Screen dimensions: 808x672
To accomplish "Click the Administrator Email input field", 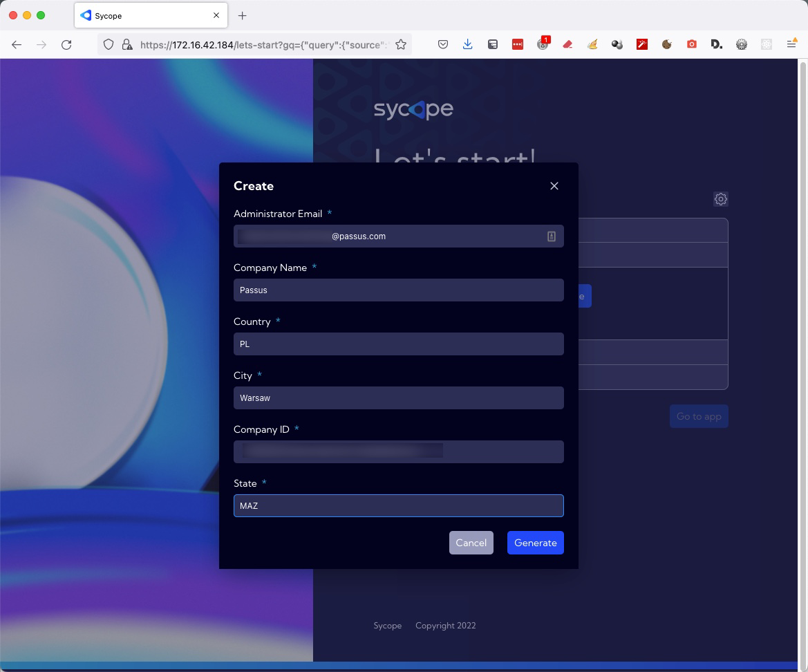I will click(x=398, y=236).
